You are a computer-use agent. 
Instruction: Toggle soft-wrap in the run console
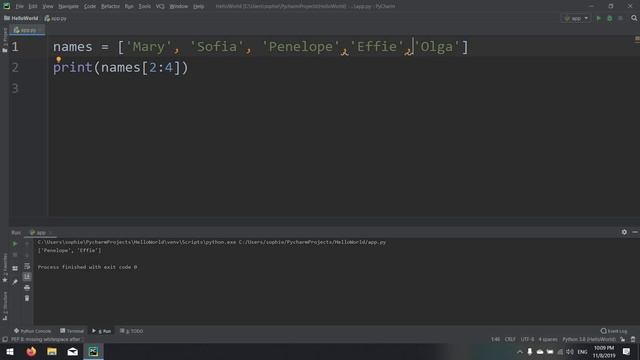(27, 266)
